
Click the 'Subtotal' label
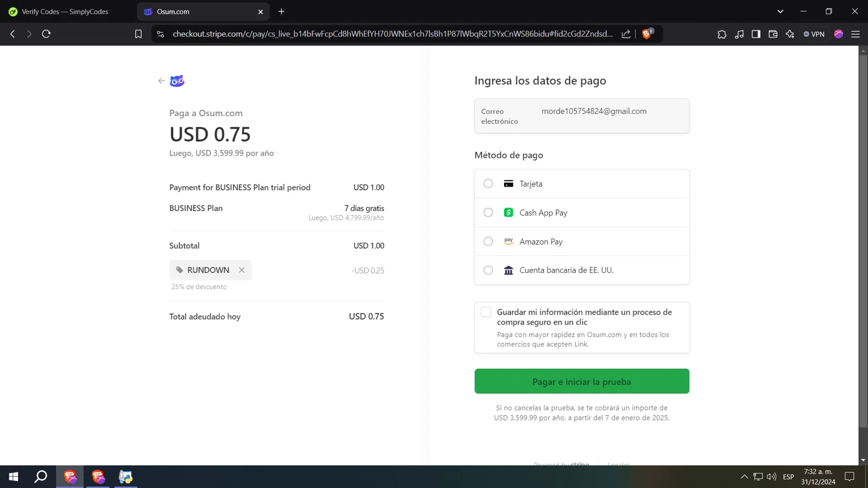coord(185,246)
